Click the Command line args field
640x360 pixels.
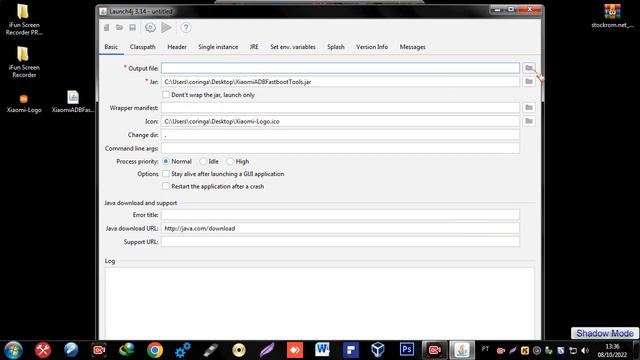coord(340,148)
